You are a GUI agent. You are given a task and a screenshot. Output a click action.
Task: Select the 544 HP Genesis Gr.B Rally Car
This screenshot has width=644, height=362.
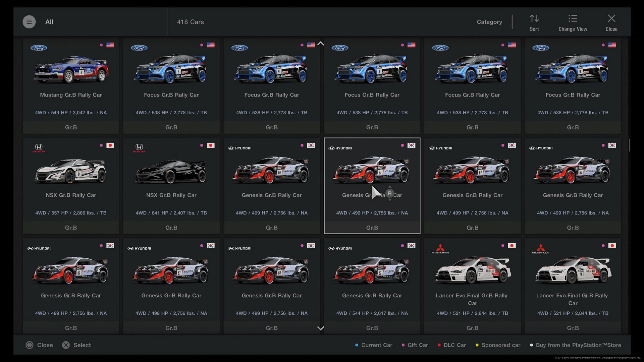pos(372,286)
